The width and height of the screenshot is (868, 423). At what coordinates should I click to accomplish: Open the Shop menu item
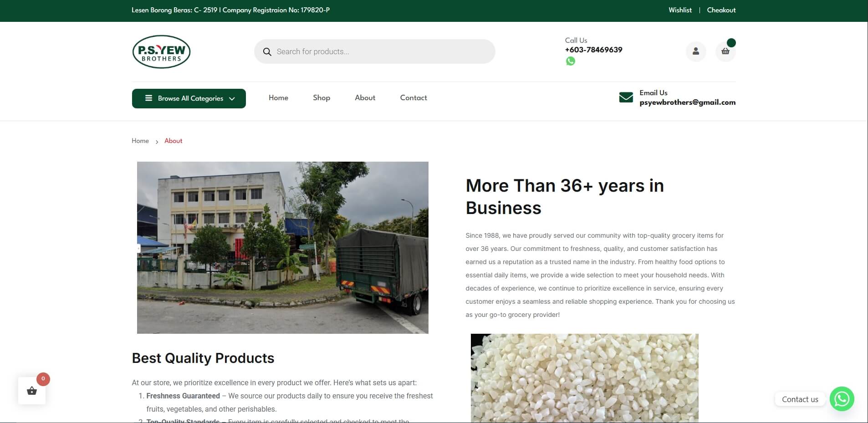pyautogui.click(x=322, y=98)
